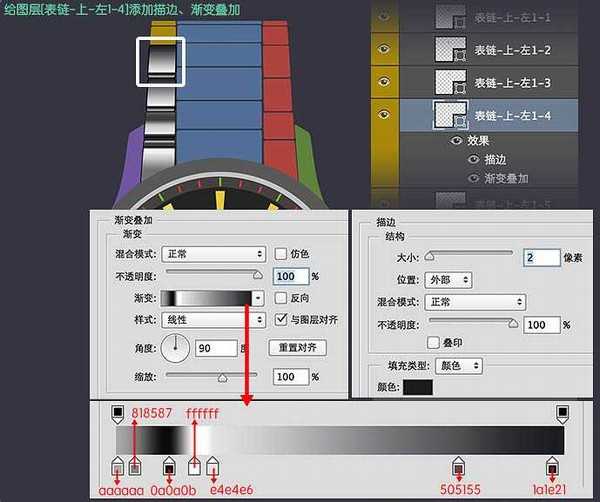Hide the 描边 effect eye icon

[474, 159]
